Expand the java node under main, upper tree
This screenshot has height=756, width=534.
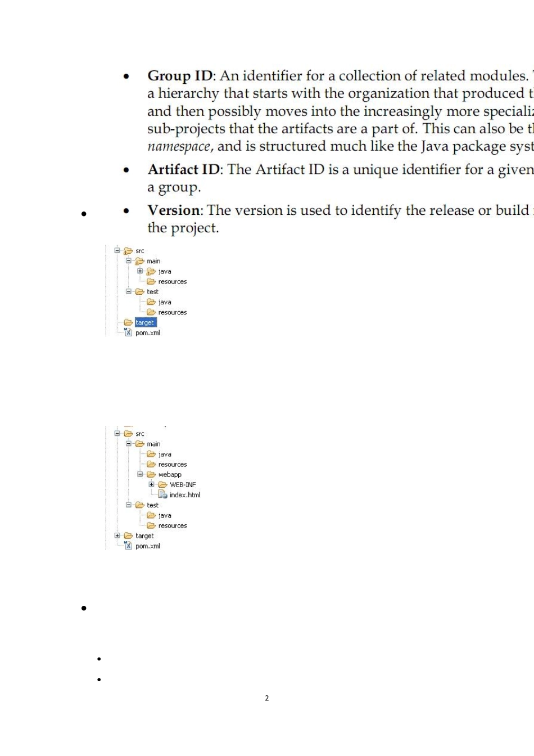(140, 271)
